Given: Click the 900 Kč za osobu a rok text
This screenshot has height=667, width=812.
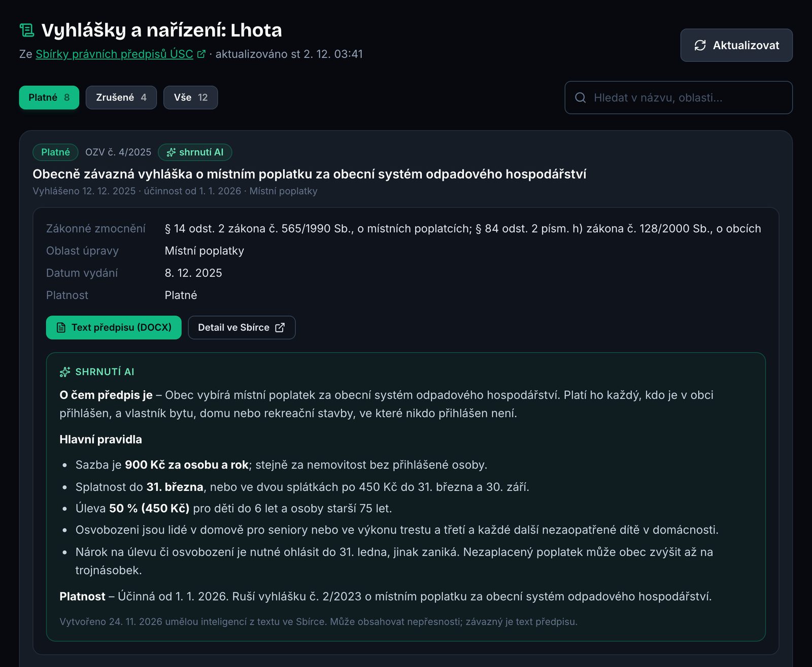Looking at the screenshot, I should [x=187, y=465].
